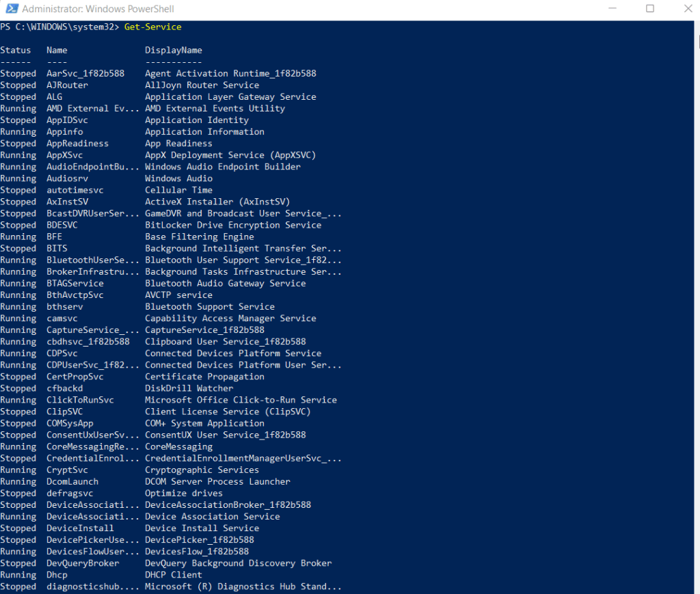Click the Base Filtering Engine entry

[x=199, y=237]
